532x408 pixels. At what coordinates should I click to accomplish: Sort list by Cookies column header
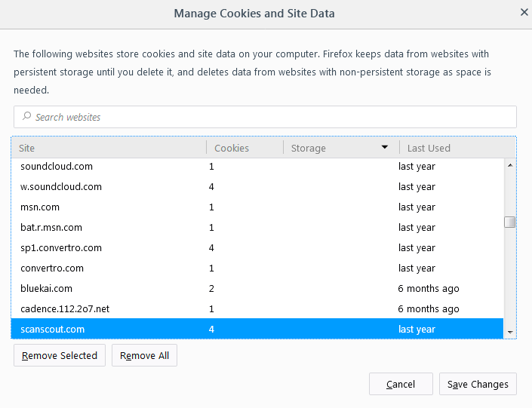coord(244,148)
